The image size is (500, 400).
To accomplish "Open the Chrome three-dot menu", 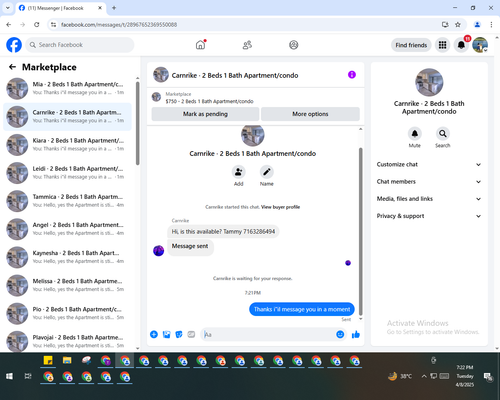I will (x=491, y=24).
